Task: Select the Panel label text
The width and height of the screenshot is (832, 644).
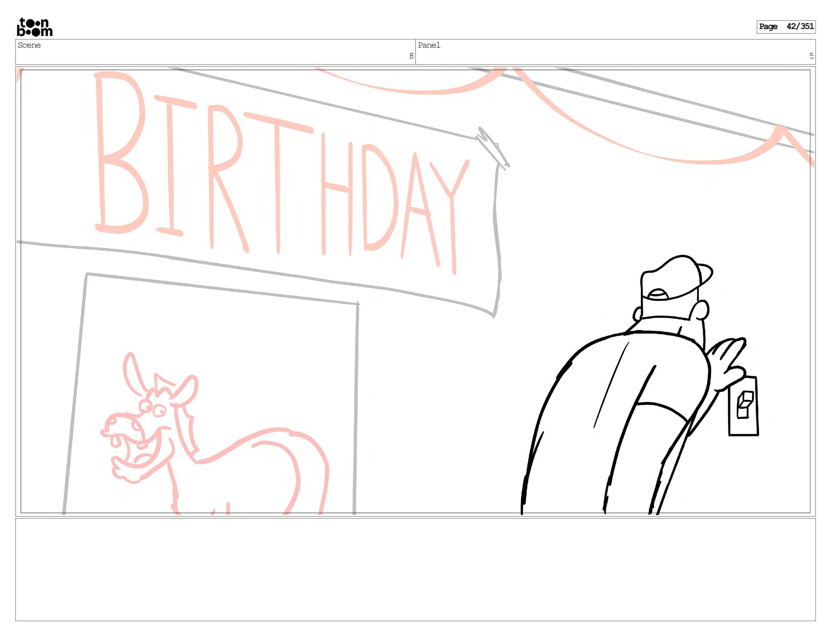Action: pos(429,45)
